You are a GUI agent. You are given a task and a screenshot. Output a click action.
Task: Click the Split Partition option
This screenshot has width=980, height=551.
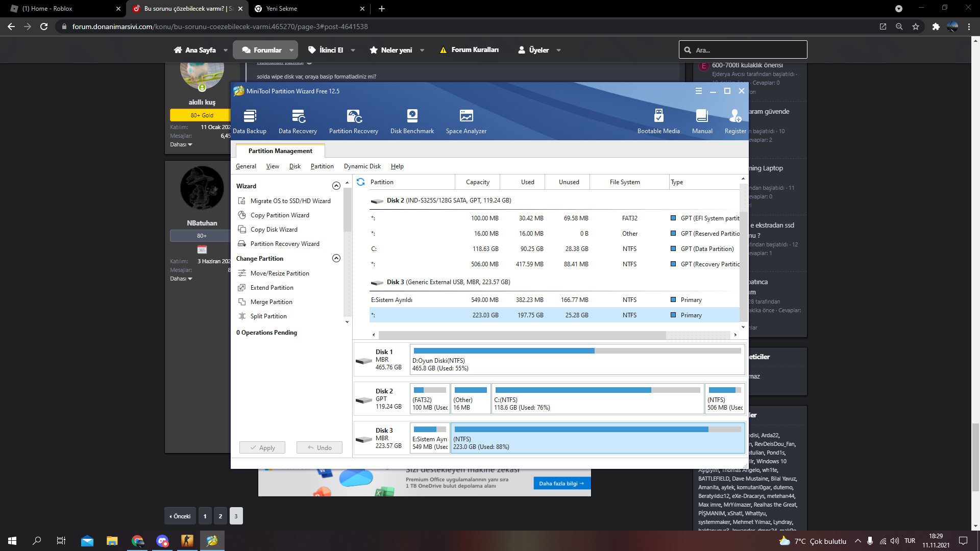(x=268, y=316)
